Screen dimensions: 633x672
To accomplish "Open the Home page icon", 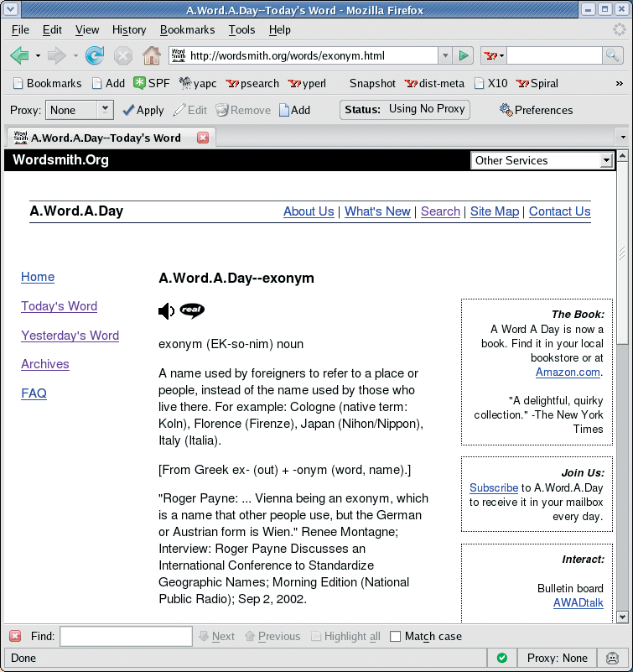I will [151, 55].
